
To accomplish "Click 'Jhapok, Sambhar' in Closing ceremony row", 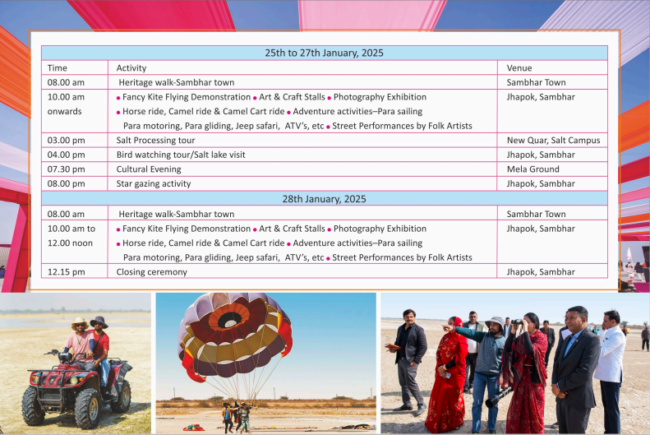I will coord(541,272).
